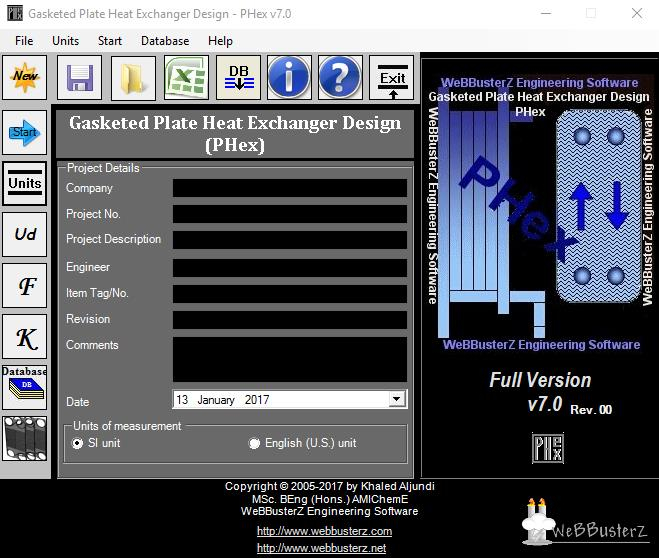Image resolution: width=659 pixels, height=558 pixels.
Task: Click the New project icon
Action: [x=25, y=77]
